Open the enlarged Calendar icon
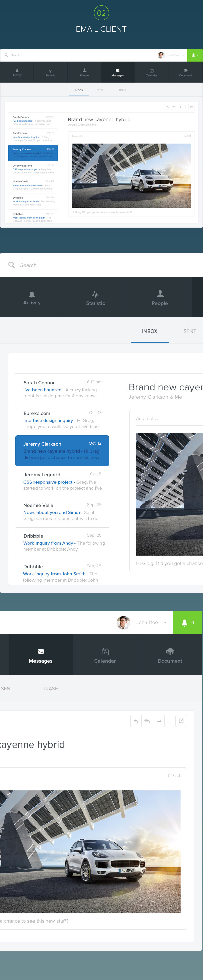 pyautogui.click(x=105, y=652)
